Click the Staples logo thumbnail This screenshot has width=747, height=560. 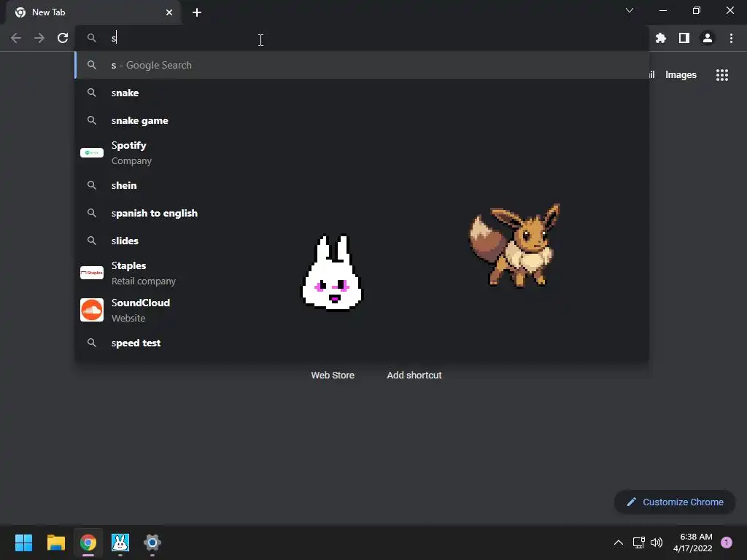[x=92, y=273]
